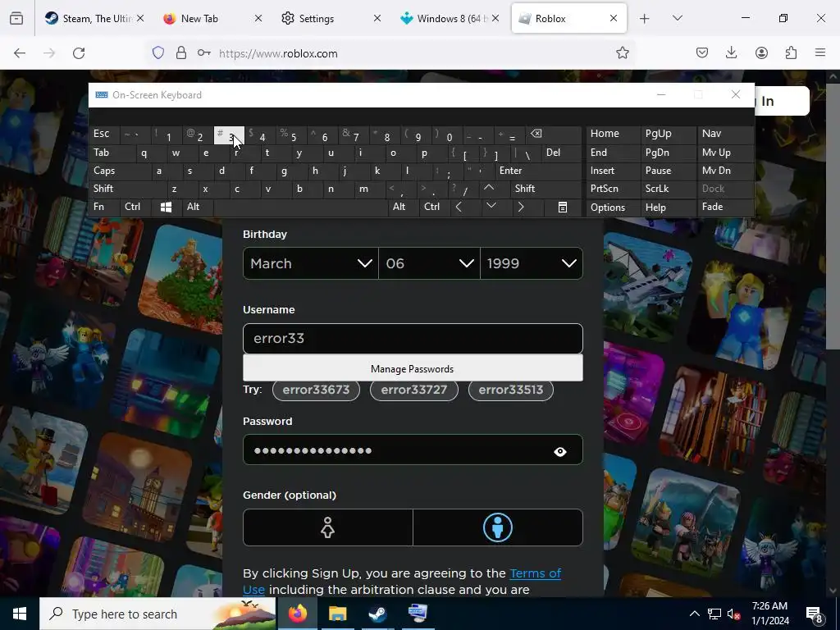Select female gender option
840x630 pixels.
[328, 527]
